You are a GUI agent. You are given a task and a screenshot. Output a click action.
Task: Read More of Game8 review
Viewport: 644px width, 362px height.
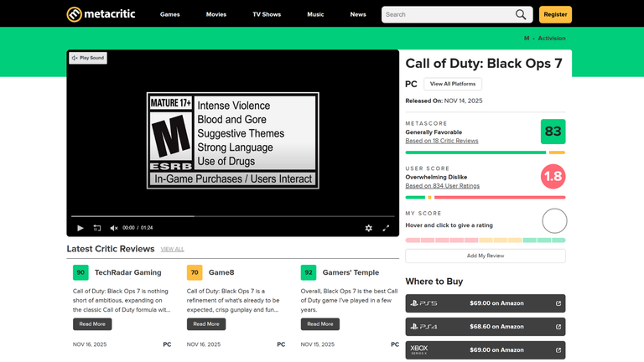point(206,324)
